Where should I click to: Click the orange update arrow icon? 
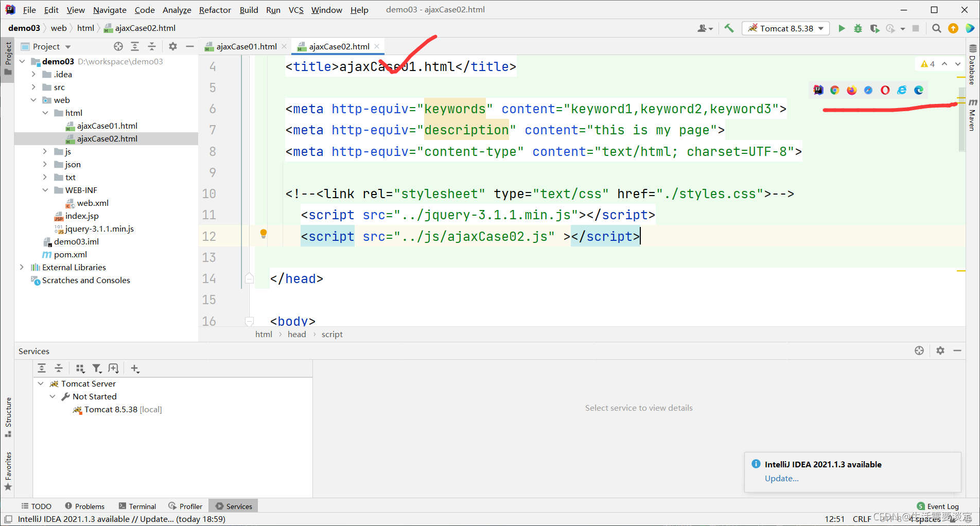(953, 28)
